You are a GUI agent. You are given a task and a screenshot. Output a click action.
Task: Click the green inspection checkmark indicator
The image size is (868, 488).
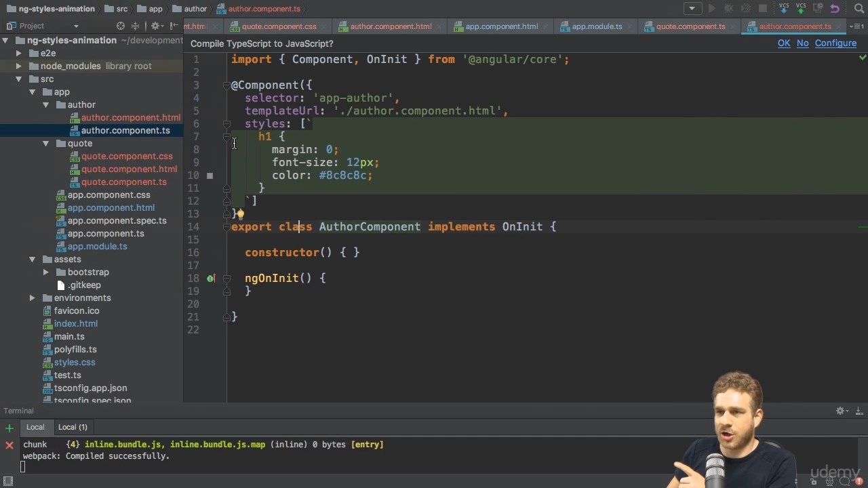point(863,58)
